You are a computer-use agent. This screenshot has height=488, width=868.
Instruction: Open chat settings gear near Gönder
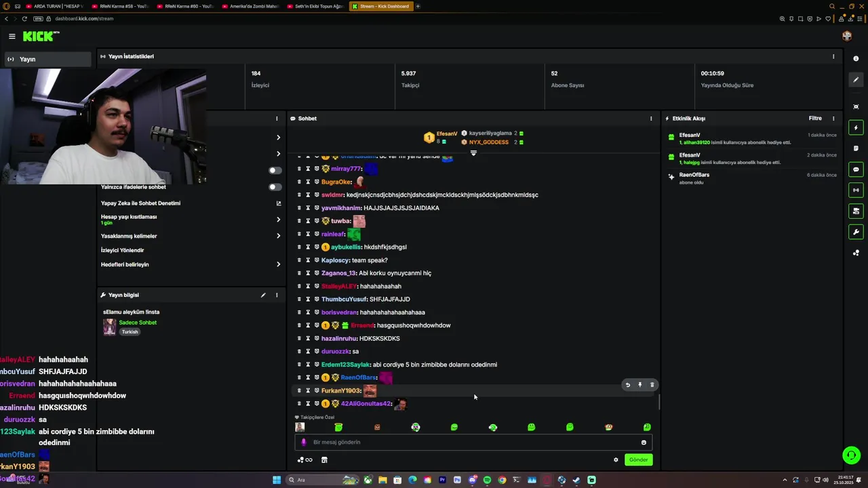(616, 460)
